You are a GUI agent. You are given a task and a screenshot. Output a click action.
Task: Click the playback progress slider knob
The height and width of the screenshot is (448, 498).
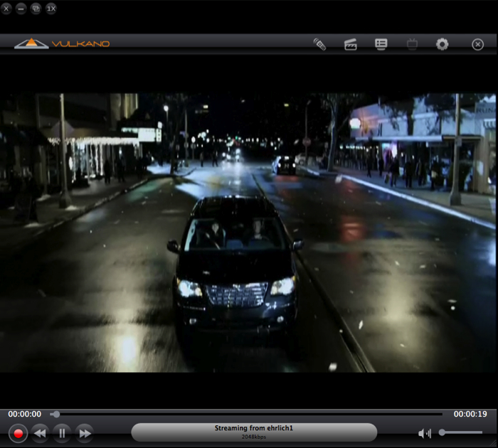[56, 414]
